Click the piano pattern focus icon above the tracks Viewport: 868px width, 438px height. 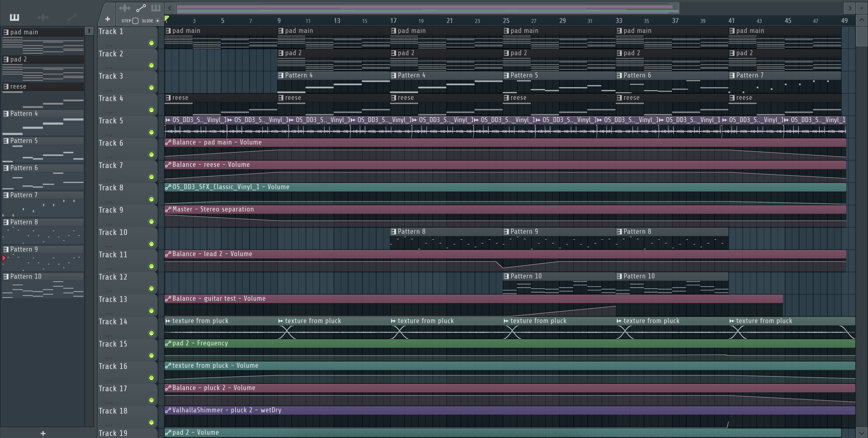(156, 8)
